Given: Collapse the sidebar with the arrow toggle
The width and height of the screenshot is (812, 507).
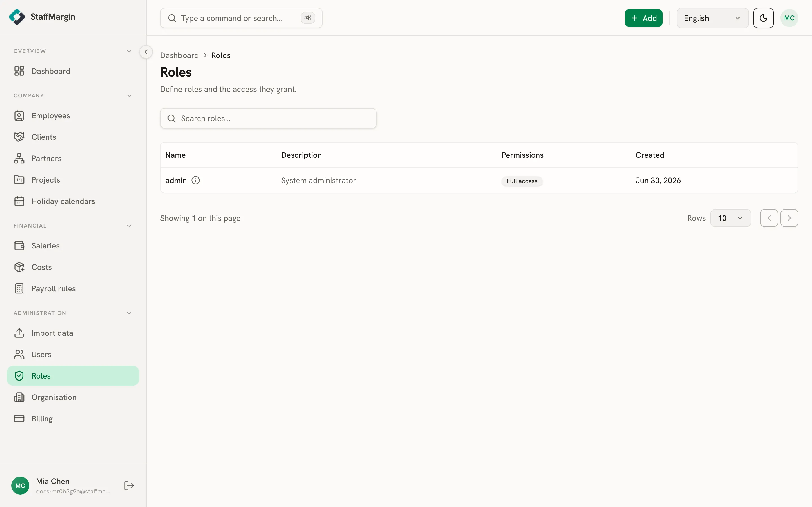Looking at the screenshot, I should click(146, 52).
